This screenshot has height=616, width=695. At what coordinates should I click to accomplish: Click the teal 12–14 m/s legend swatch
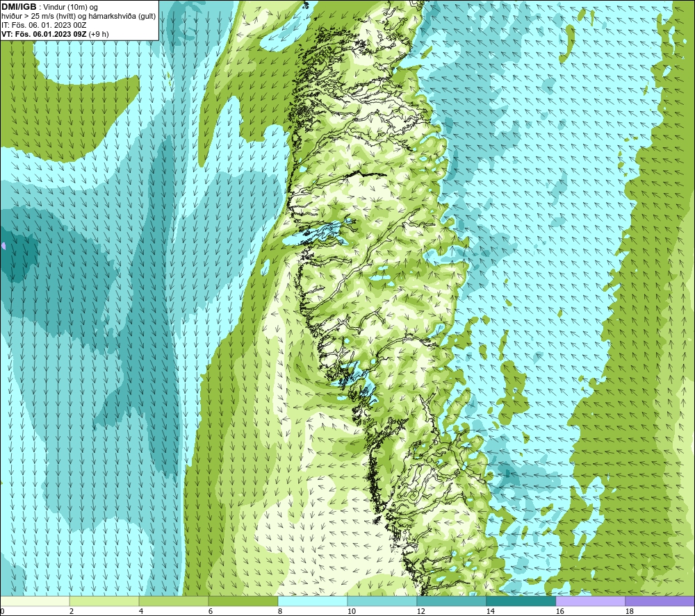(x=451, y=601)
